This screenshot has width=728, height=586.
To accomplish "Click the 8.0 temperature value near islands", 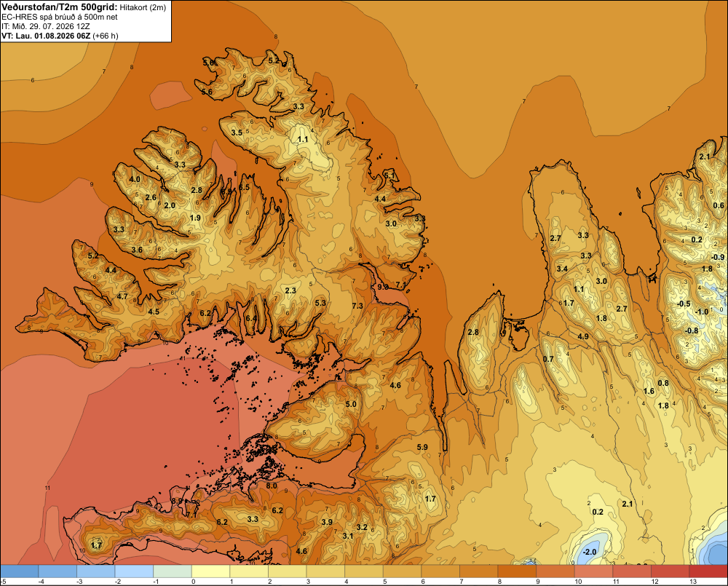I will (272, 486).
